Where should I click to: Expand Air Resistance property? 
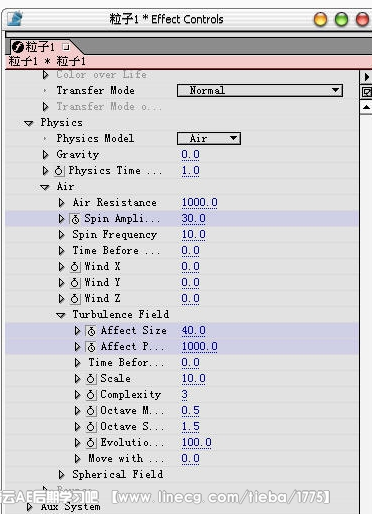click(x=61, y=203)
